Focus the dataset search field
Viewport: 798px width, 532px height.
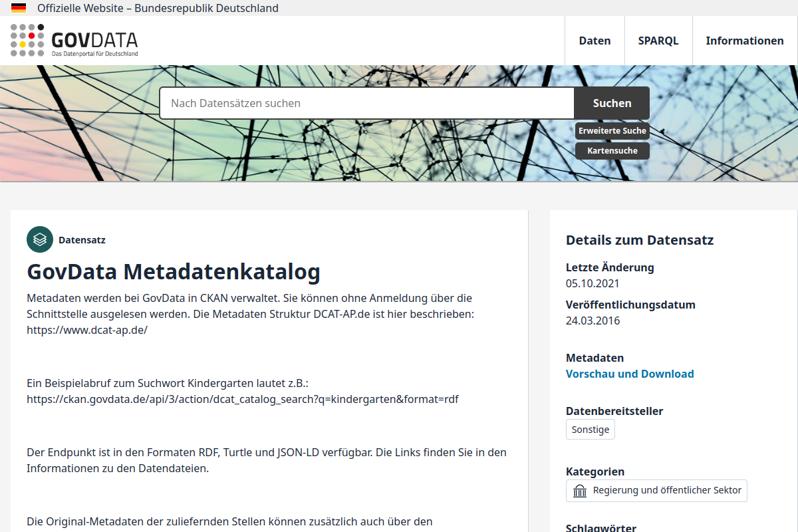(367, 103)
